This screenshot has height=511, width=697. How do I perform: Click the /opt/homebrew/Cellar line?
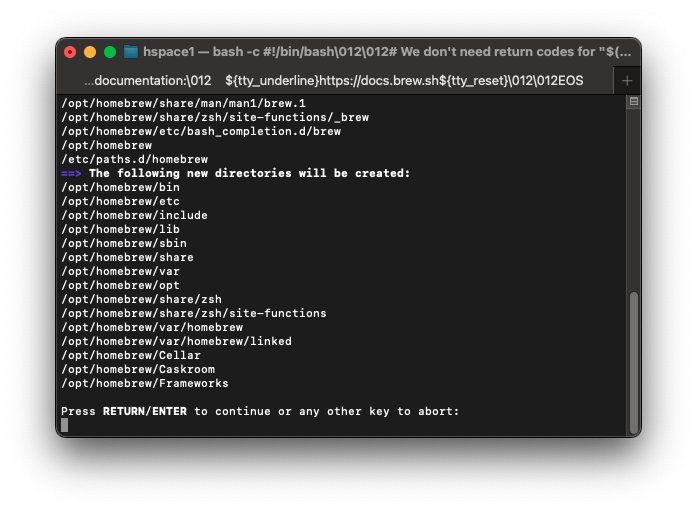click(131, 355)
